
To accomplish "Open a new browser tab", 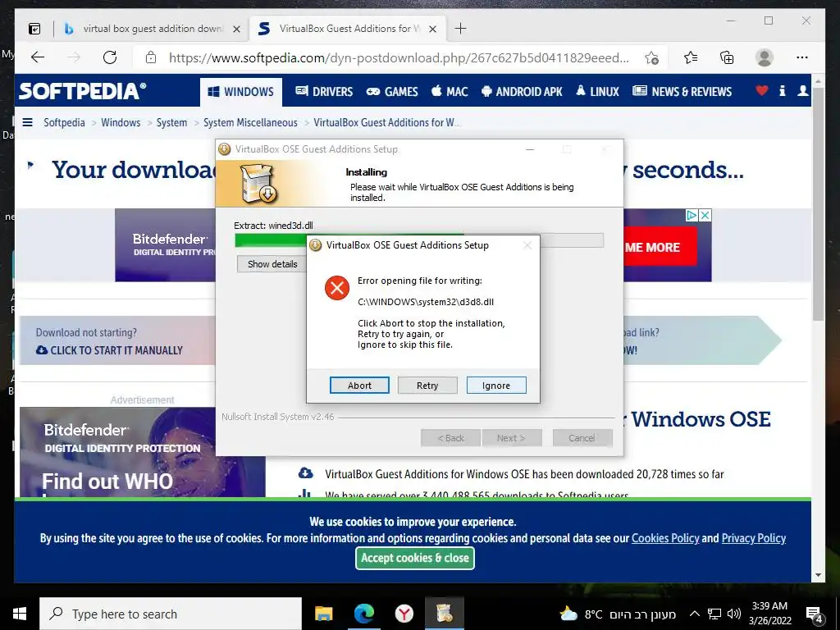I will 461,29.
